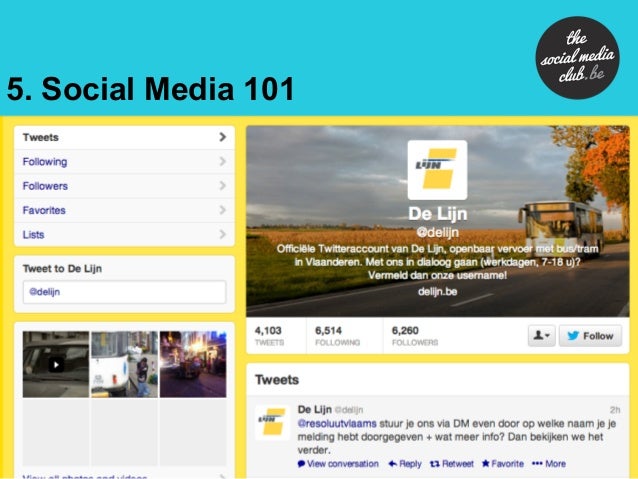Viewport: 638px width, 479px height.
Task: View the 6,514 following count
Action: click(337, 336)
